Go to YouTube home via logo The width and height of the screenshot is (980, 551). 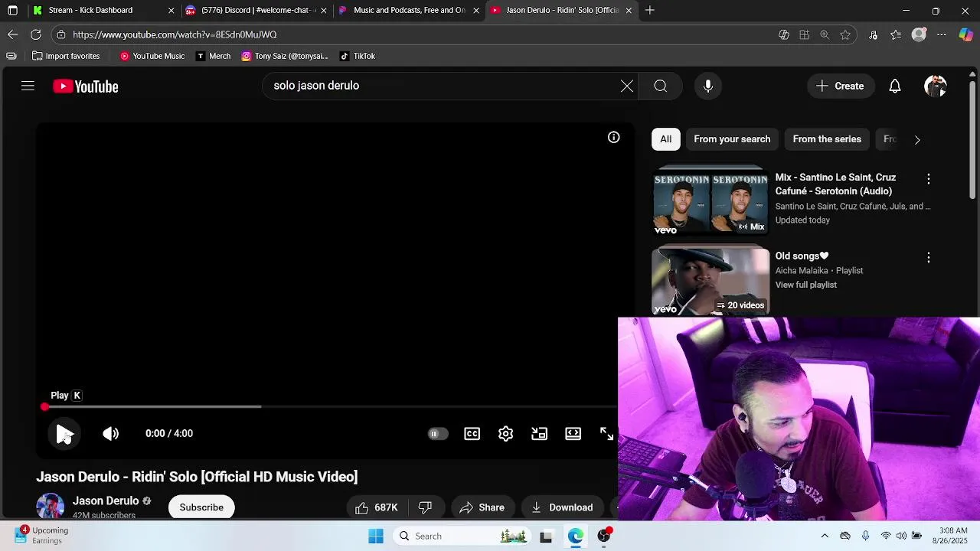pos(86,86)
